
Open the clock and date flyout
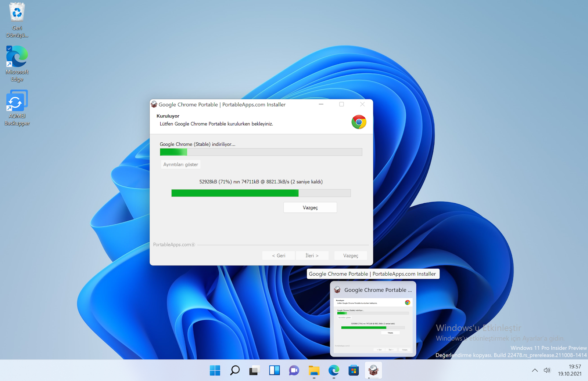(570, 370)
